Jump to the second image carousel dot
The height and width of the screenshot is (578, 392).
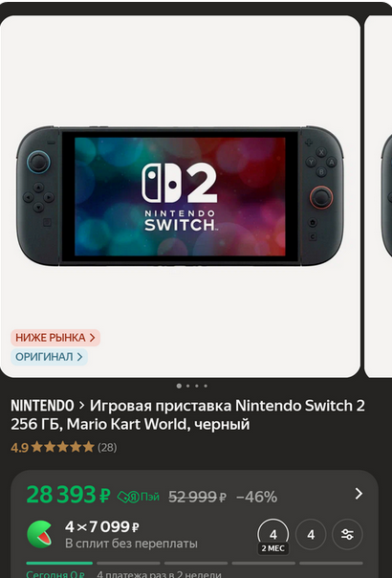188,386
